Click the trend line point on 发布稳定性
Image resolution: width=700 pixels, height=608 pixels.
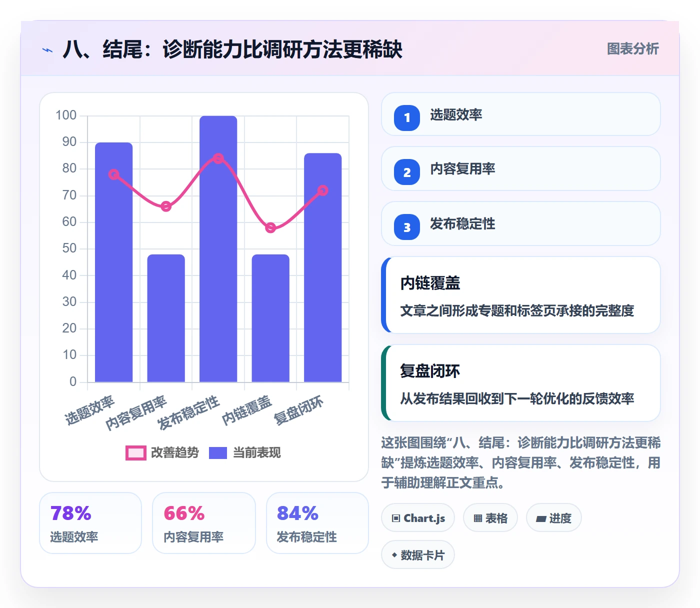coord(218,158)
